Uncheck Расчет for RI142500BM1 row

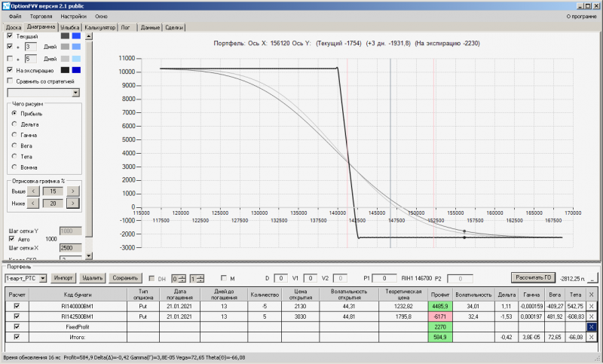17,317
